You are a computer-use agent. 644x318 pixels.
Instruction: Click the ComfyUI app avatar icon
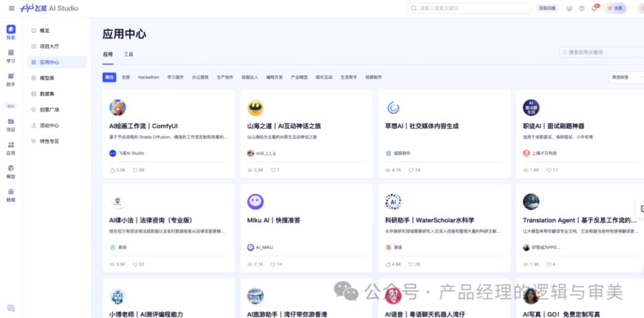tap(117, 107)
